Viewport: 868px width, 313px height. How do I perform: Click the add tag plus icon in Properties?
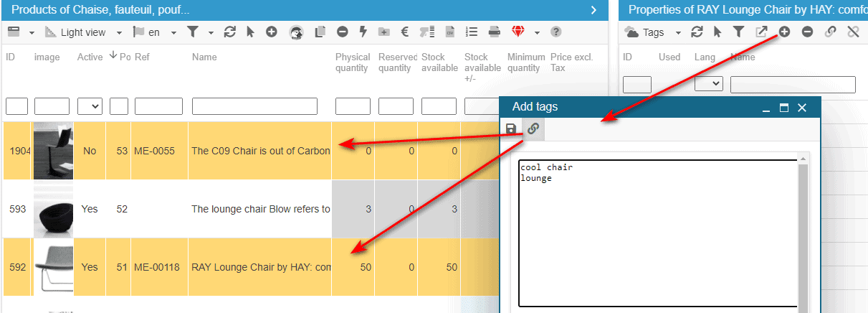tap(784, 32)
